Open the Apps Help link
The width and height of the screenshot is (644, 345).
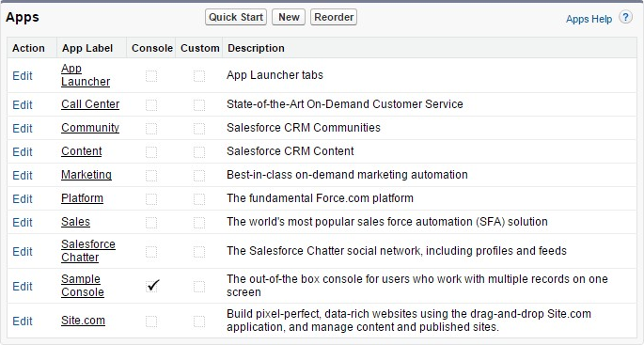[589, 19]
